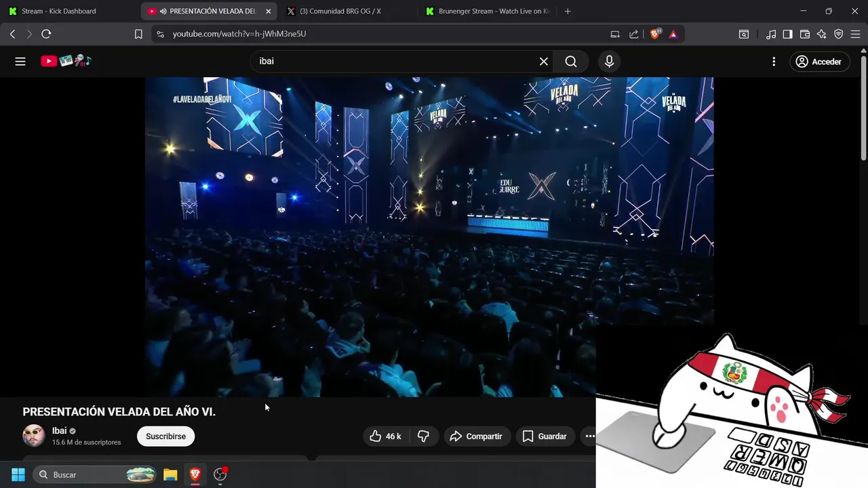
Task: Open the Brave playlist music icon
Action: point(771,34)
